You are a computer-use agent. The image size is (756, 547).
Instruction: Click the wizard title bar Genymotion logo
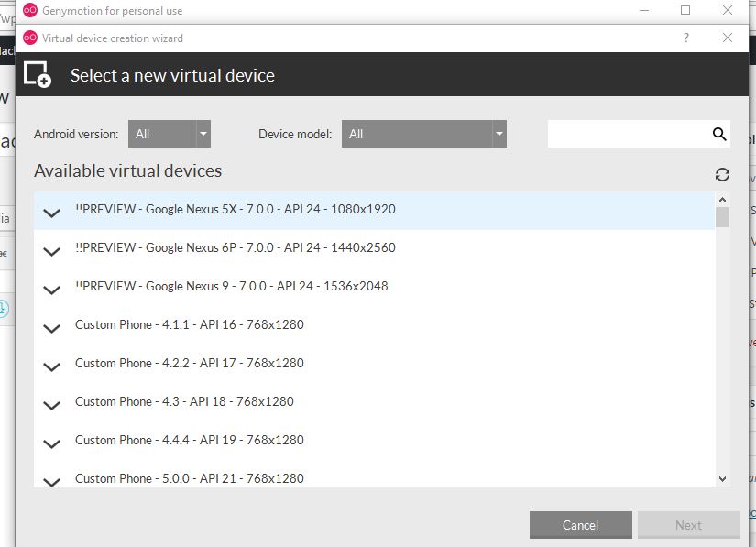click(30, 38)
